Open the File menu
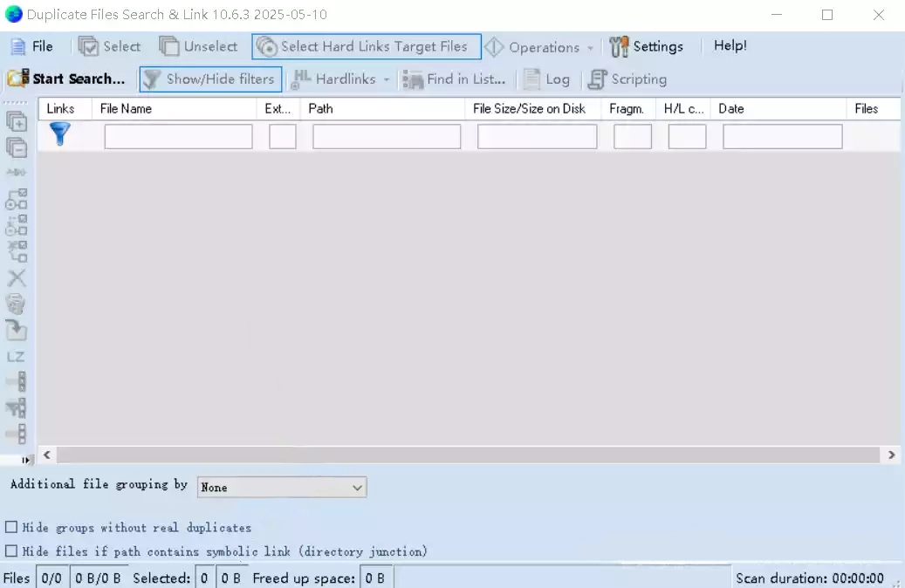Viewport: 905px width, 588px height. [x=32, y=46]
